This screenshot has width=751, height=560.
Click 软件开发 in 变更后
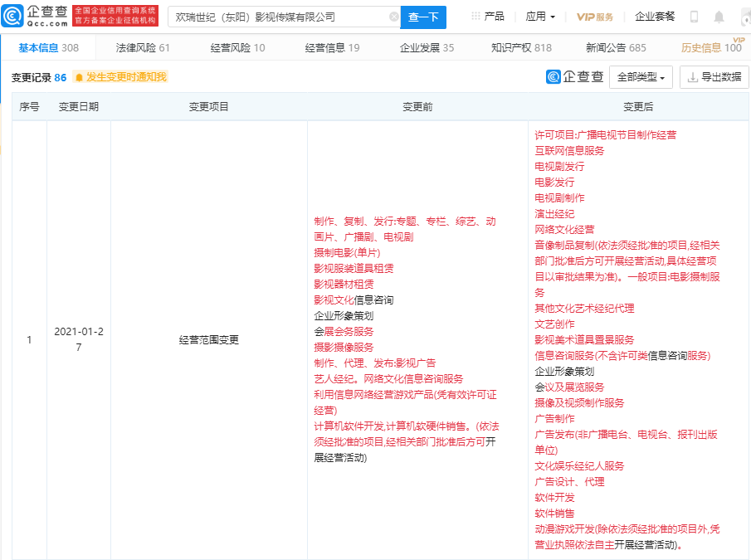tap(554, 498)
